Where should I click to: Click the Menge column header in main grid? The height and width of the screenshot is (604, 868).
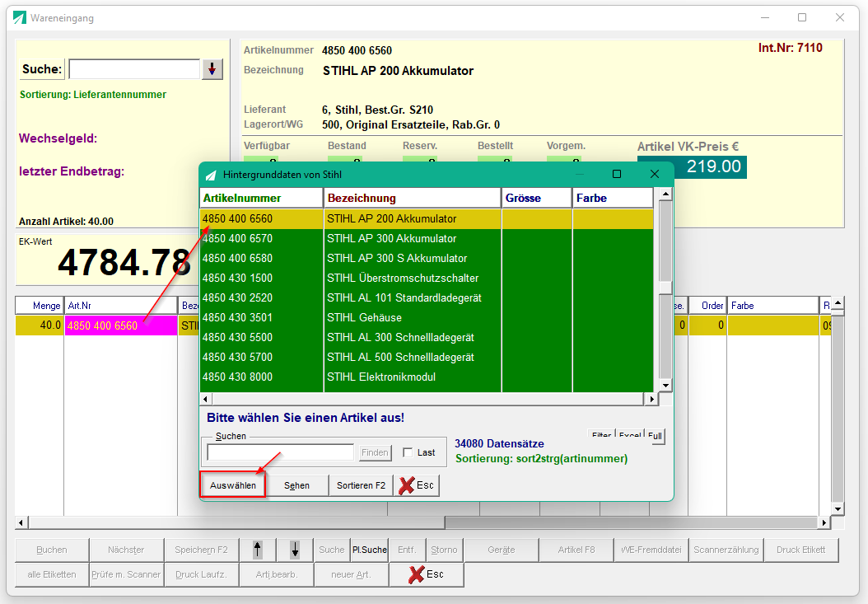click(x=40, y=306)
